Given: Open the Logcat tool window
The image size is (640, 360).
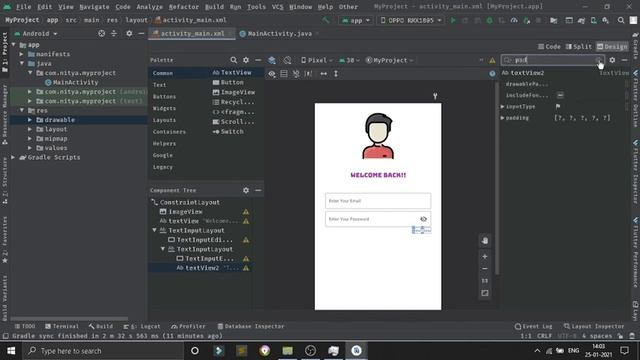Looking at the screenshot, I should pyautogui.click(x=142, y=326).
